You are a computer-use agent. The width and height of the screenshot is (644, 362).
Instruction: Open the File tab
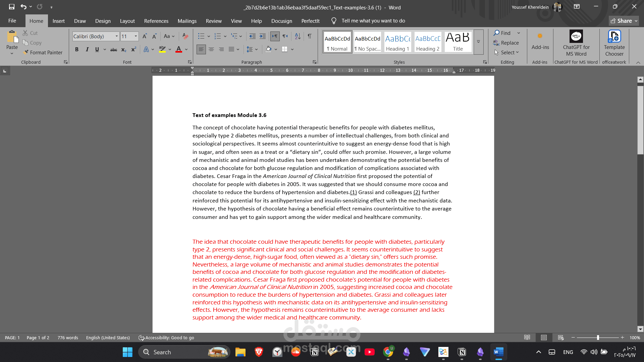point(12,21)
